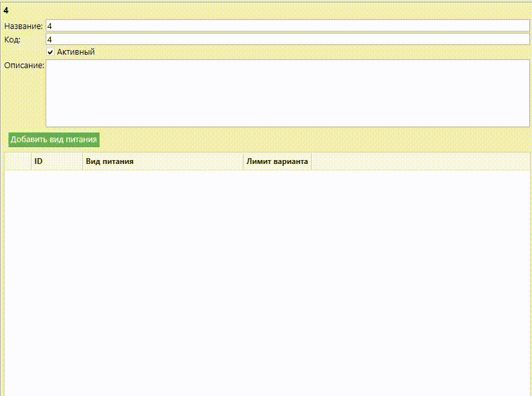Click the blank first column header
This screenshot has width=532, height=396.
tap(18, 162)
